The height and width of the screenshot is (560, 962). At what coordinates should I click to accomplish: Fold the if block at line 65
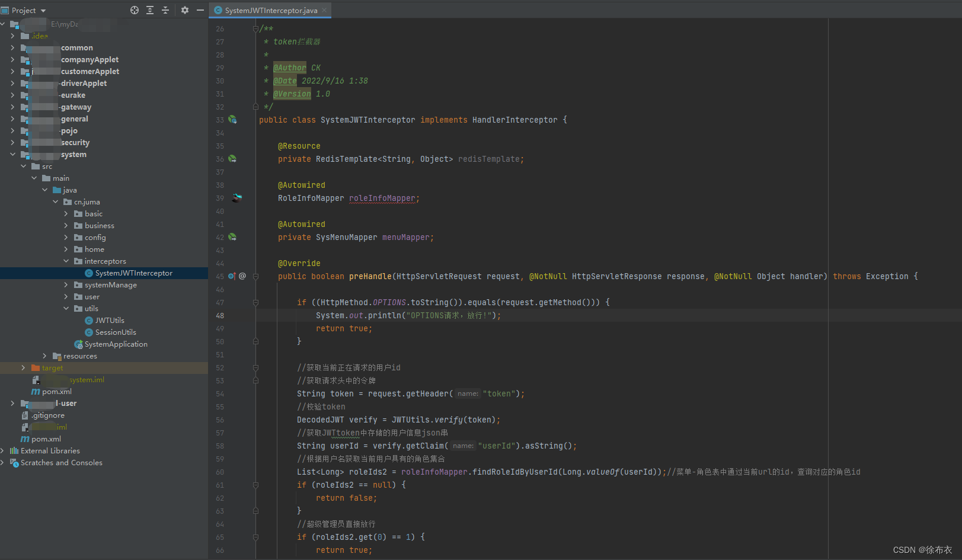[255, 537]
